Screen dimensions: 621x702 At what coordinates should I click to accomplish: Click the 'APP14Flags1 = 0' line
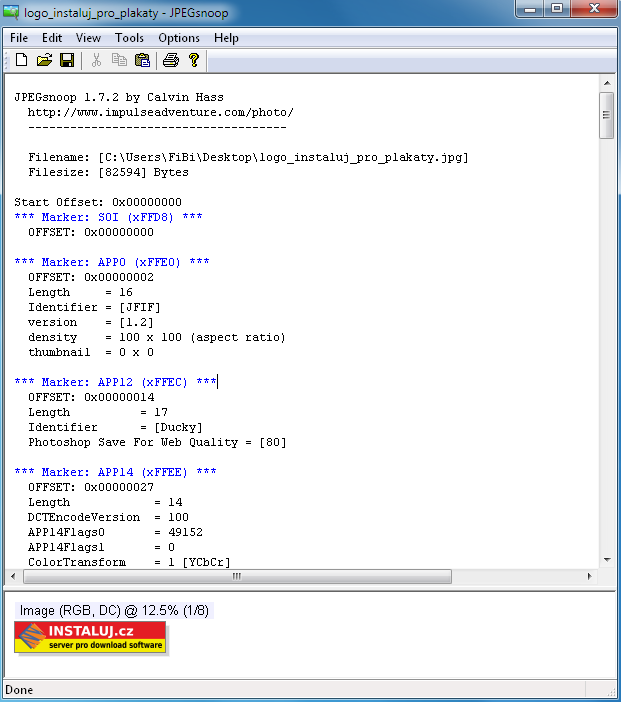[x=102, y=548]
